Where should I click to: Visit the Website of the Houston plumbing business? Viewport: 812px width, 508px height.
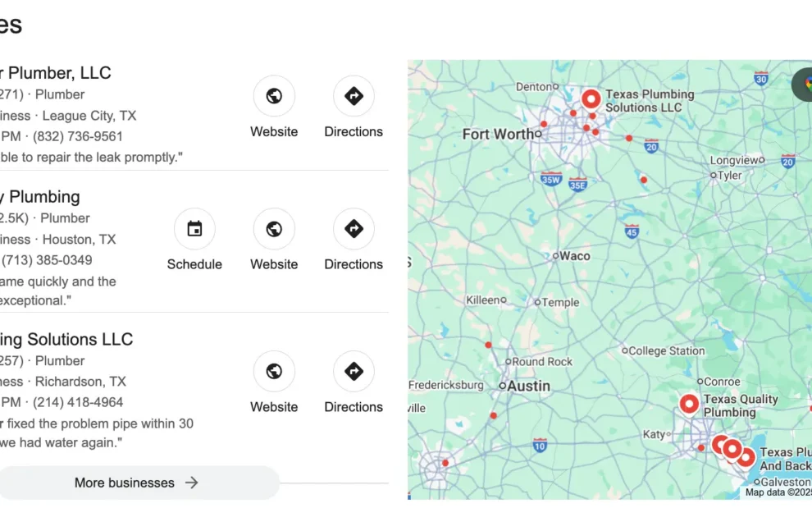(x=274, y=229)
